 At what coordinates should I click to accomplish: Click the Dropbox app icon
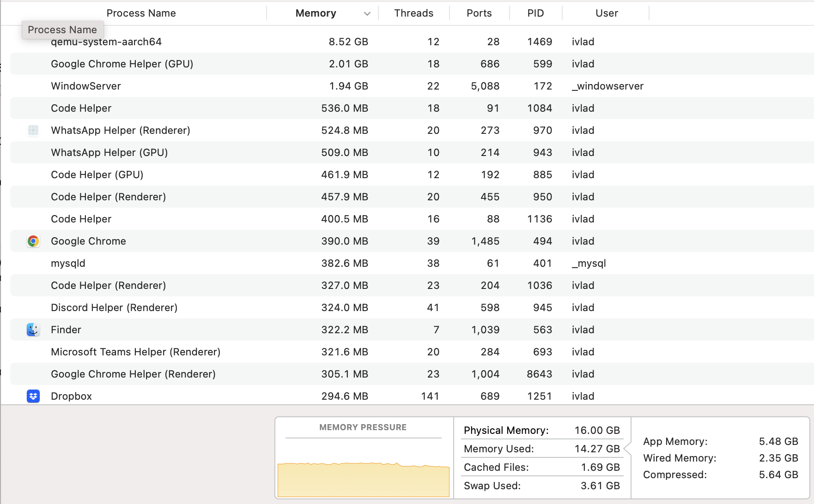[x=33, y=396]
